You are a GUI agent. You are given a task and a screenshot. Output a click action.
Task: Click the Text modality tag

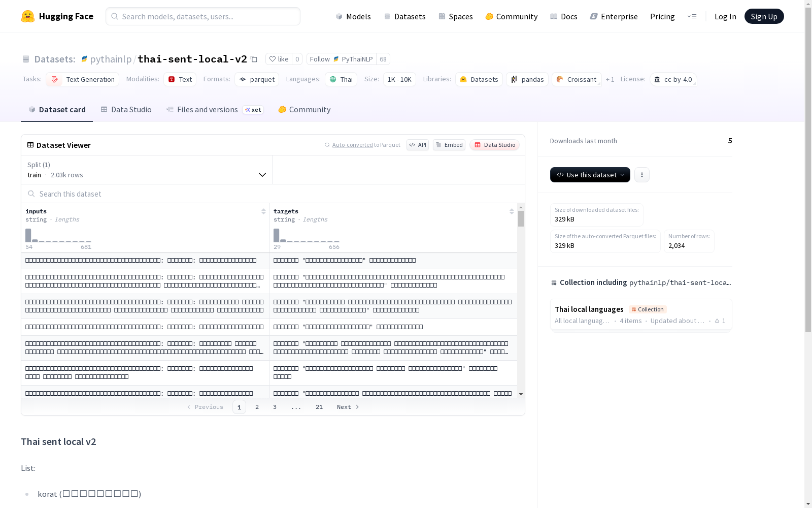(x=180, y=79)
